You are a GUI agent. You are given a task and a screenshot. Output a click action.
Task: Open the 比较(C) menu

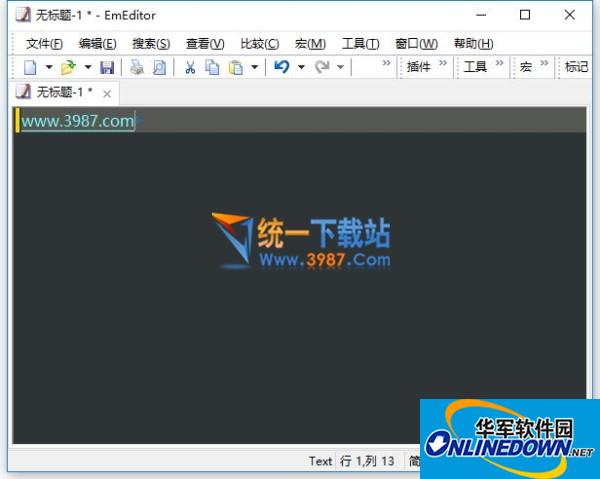(x=260, y=44)
